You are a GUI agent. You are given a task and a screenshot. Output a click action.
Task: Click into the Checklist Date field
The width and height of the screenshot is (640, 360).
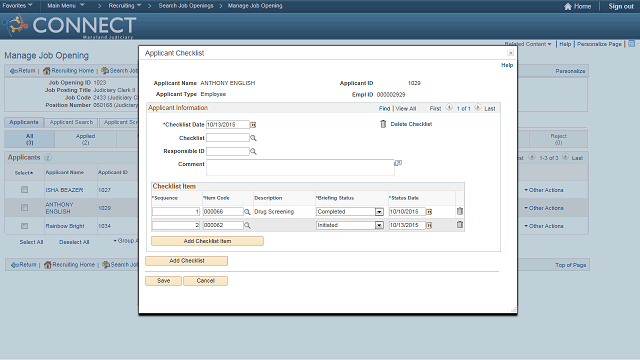228,125
